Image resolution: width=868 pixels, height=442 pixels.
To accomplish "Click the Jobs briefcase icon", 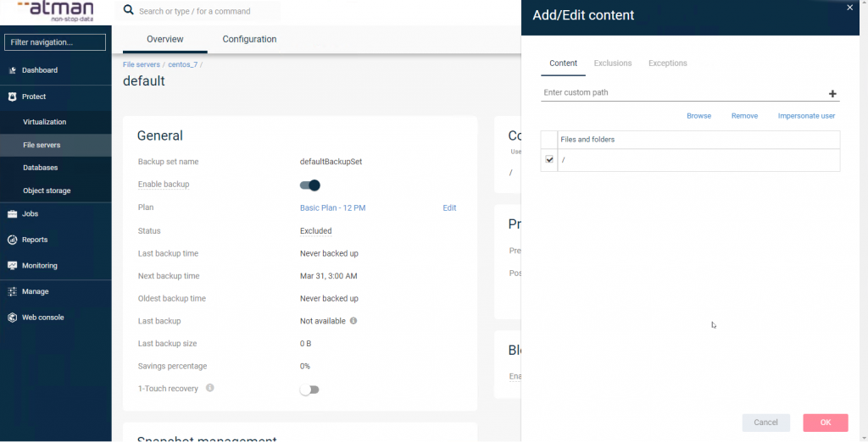I will [13, 214].
